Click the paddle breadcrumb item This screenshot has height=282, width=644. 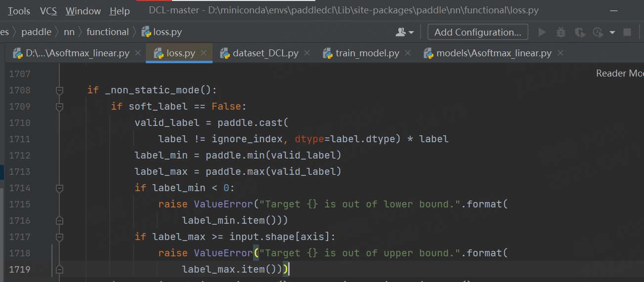click(37, 32)
